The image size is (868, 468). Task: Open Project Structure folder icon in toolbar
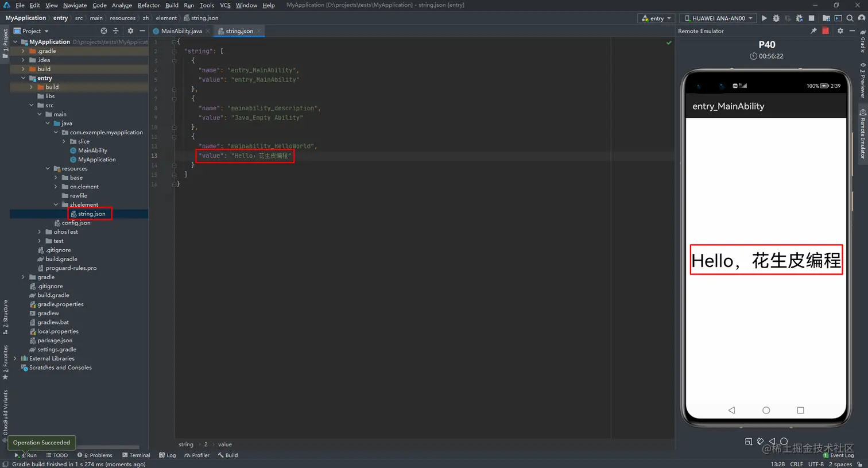click(x=826, y=18)
